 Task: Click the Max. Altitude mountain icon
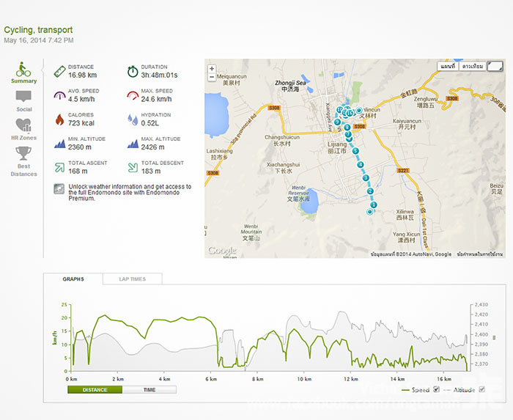click(x=133, y=144)
